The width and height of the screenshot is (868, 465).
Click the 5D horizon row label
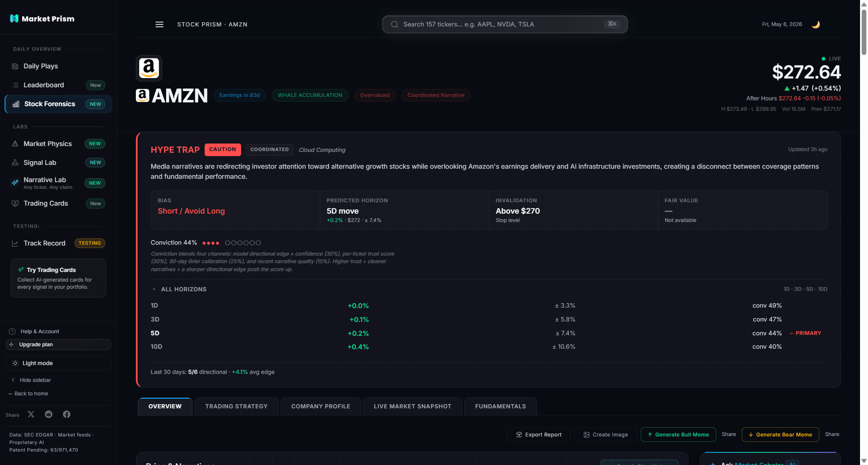(x=155, y=333)
